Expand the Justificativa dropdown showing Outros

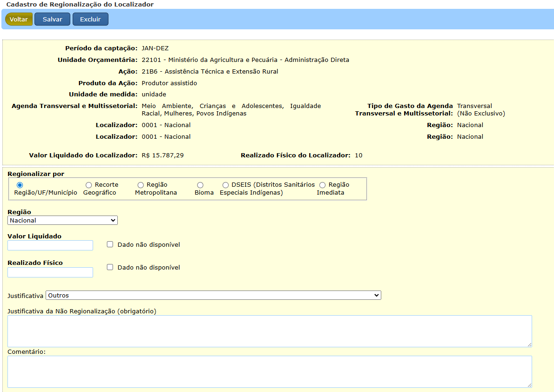point(213,295)
